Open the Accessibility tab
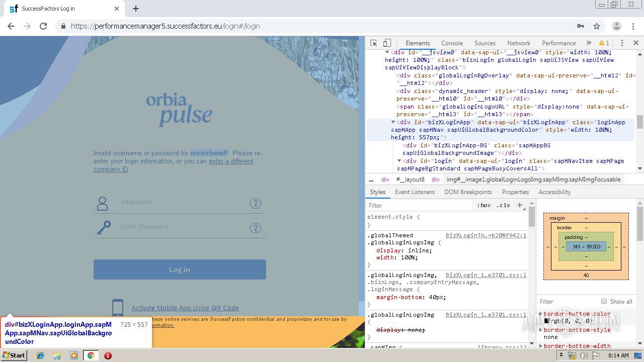This screenshot has width=644, height=362. point(554,192)
